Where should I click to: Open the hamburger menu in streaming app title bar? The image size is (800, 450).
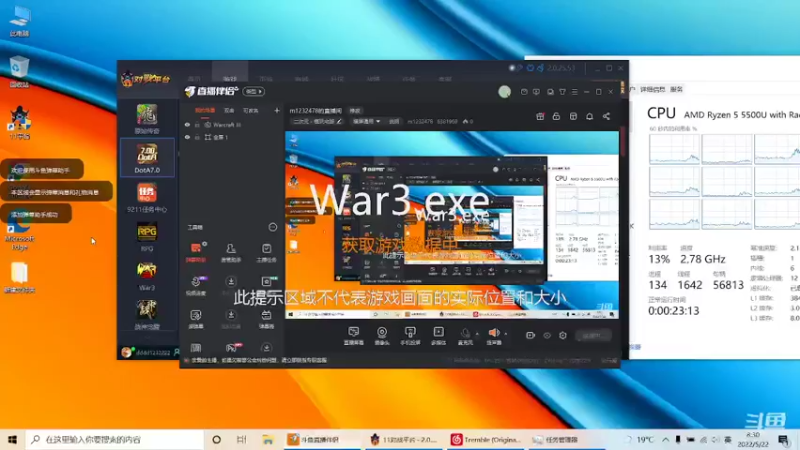click(x=574, y=92)
